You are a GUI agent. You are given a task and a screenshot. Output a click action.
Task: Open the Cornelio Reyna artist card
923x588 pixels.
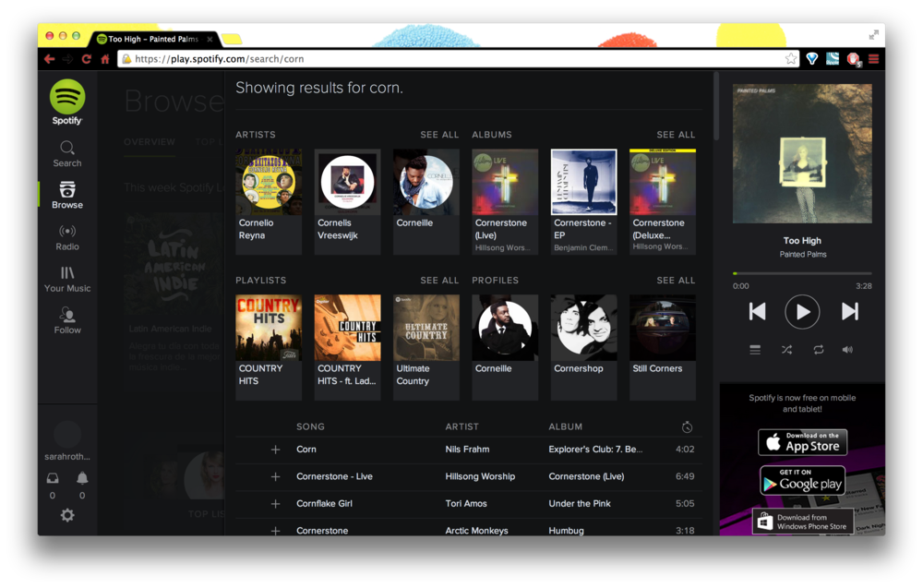pyautogui.click(x=269, y=201)
